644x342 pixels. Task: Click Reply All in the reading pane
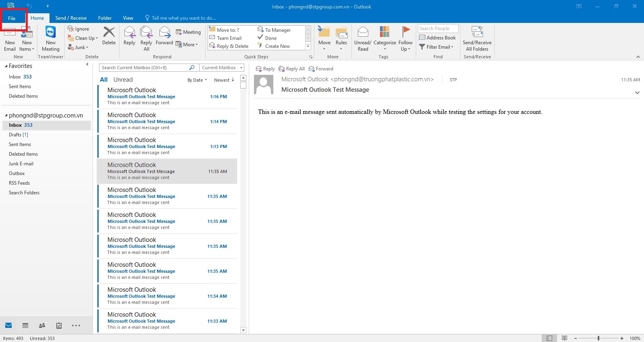click(292, 69)
